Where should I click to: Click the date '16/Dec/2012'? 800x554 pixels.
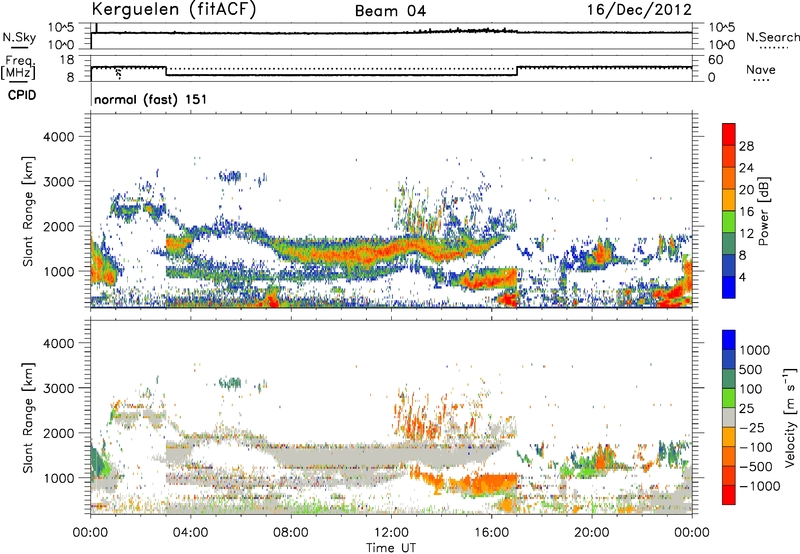639,10
